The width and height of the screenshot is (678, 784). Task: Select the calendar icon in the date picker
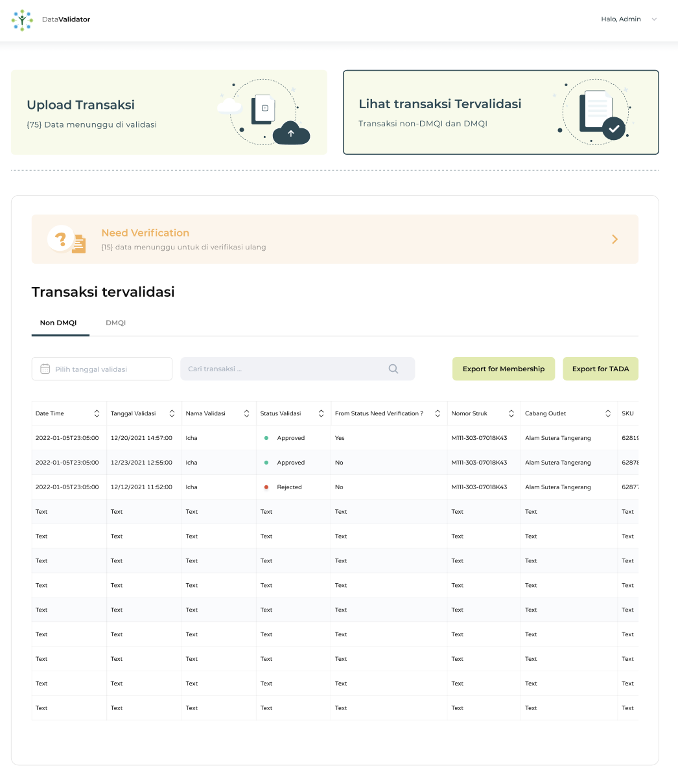(x=45, y=369)
